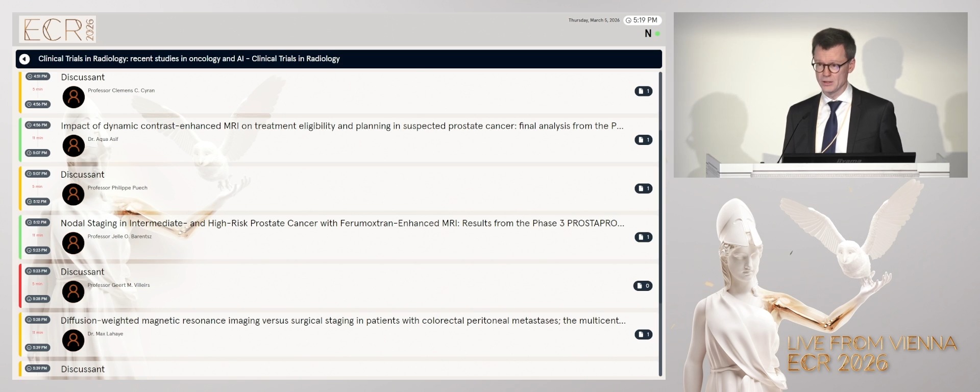This screenshot has width=980, height=392.
Task: Open document badge for Dr. Aqua Asif talk
Action: pyautogui.click(x=643, y=140)
